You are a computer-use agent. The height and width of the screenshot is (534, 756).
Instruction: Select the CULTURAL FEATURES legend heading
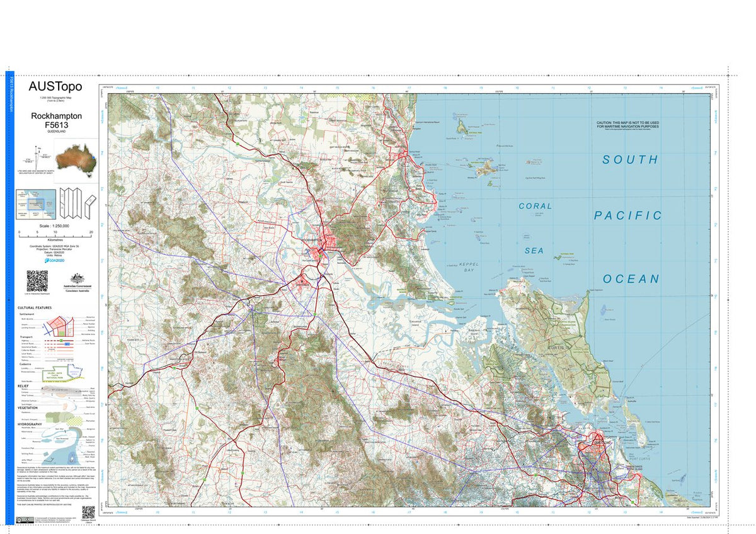pyautogui.click(x=35, y=307)
